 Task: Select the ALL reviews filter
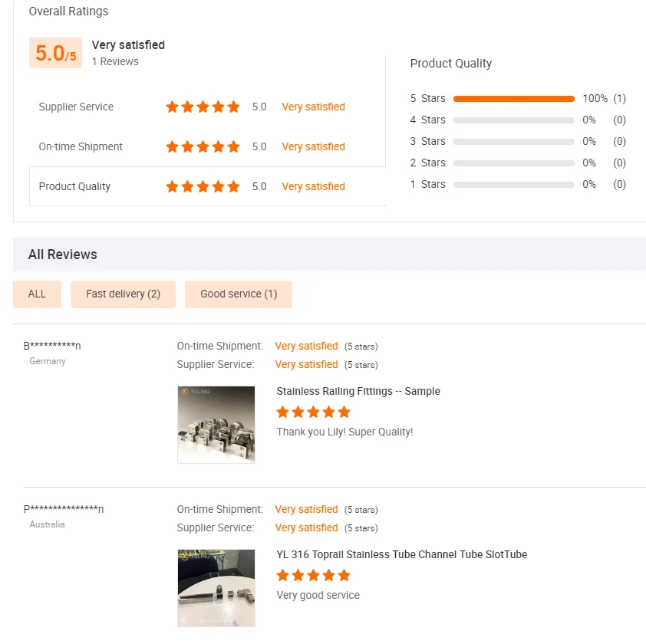click(x=37, y=294)
